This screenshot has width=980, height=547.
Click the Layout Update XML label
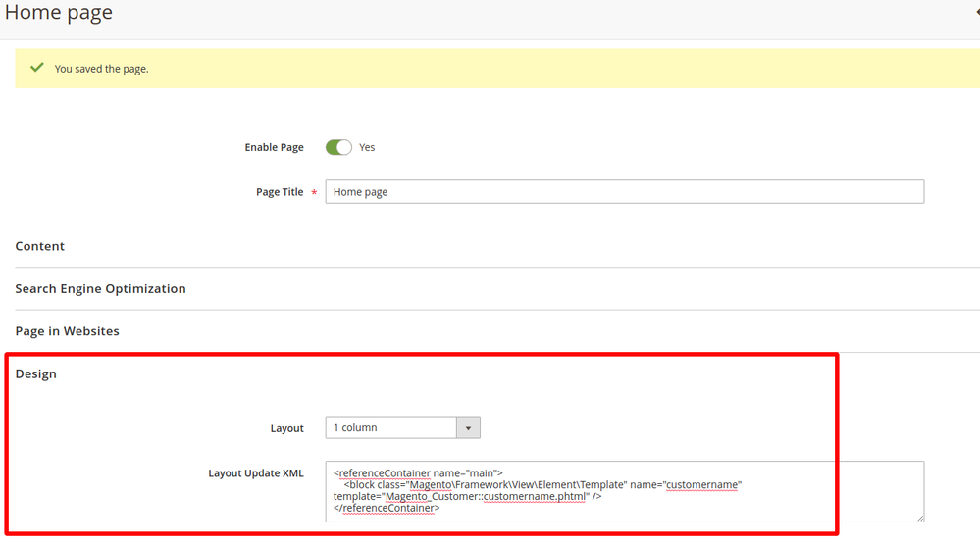[x=255, y=473]
